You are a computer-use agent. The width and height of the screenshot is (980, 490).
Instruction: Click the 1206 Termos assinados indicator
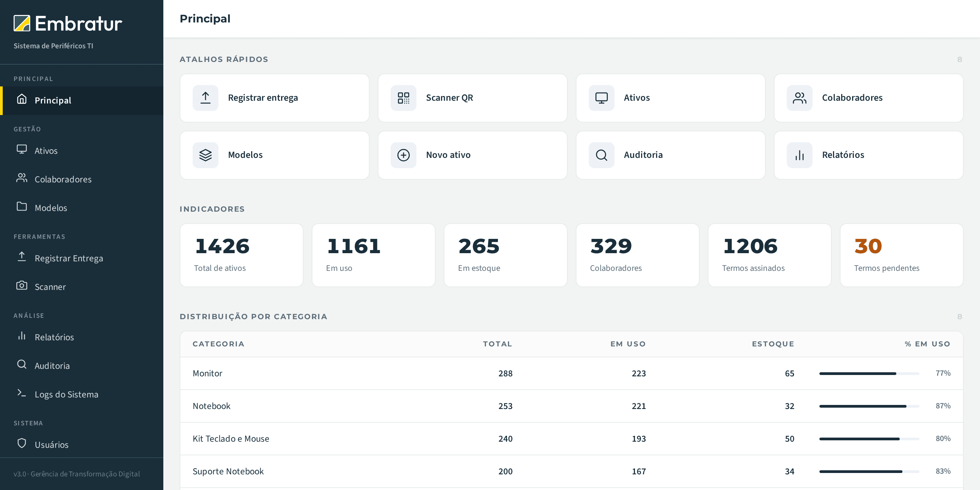[770, 255]
